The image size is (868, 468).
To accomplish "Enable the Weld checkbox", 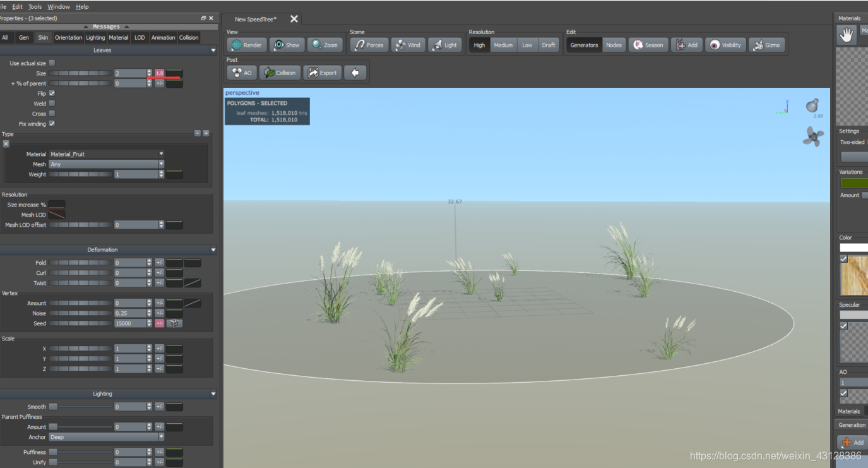I will click(52, 104).
